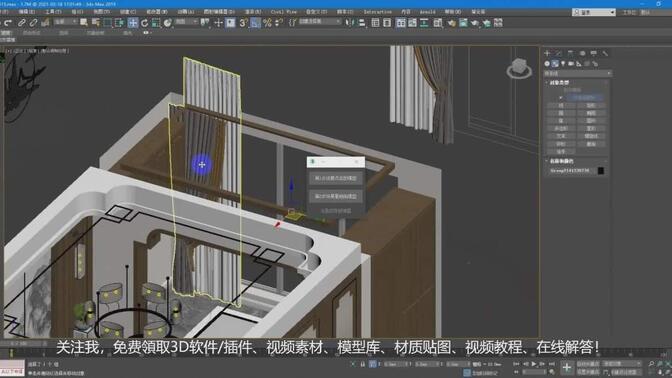This screenshot has width=672, height=378.
Task: Open the Arnold menu
Action: (x=427, y=12)
